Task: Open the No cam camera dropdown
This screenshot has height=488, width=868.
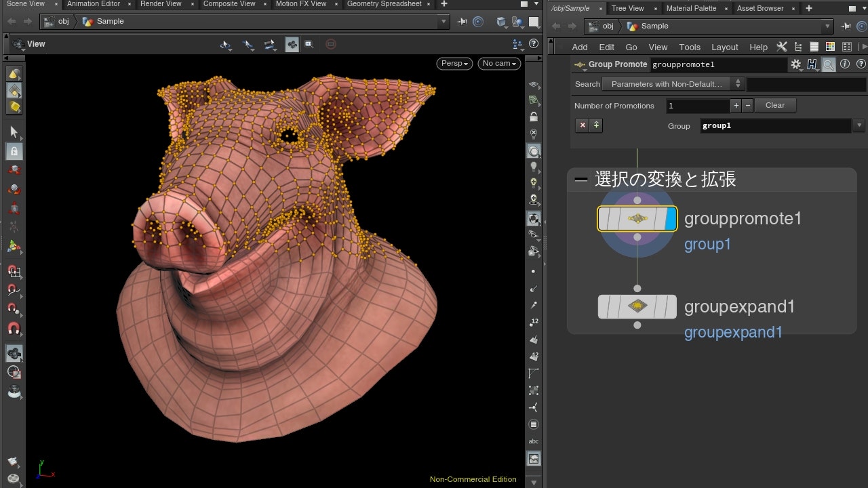Action: click(499, 63)
